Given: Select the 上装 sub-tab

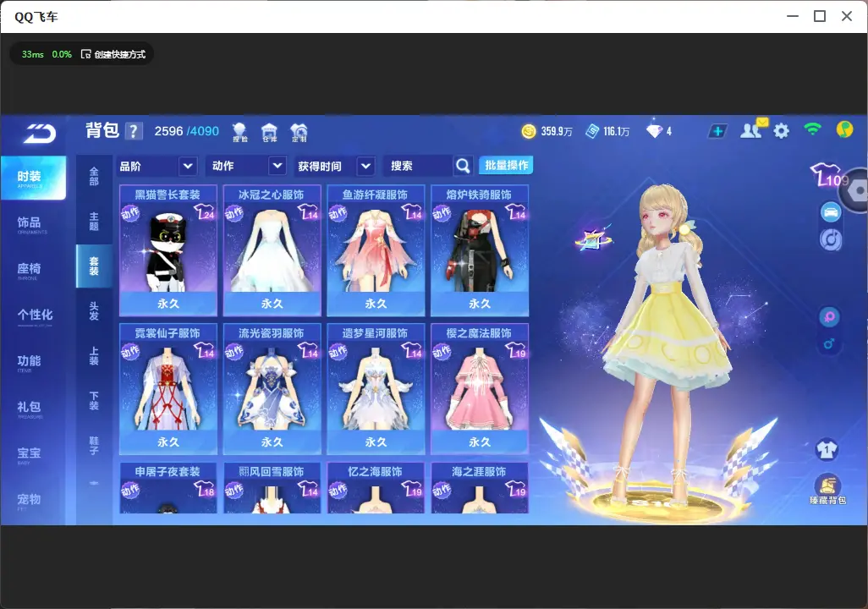Looking at the screenshot, I should point(94,356).
